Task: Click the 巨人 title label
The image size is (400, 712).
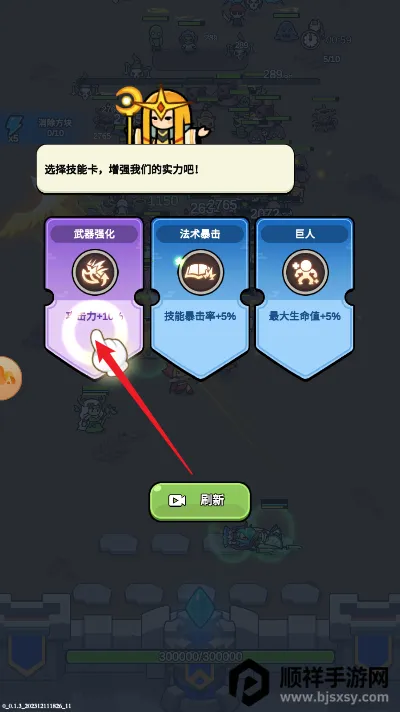Action: tap(305, 234)
